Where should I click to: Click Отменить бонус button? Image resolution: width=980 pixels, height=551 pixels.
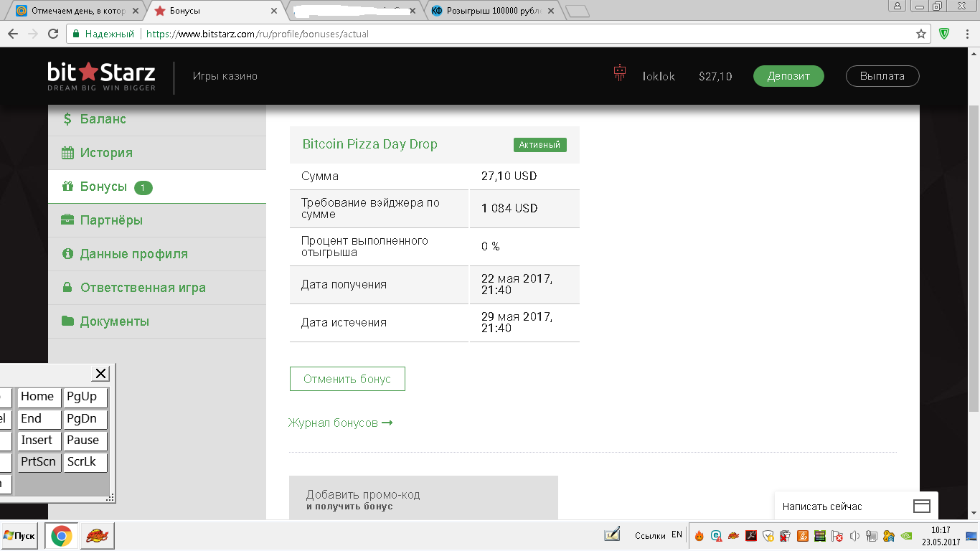click(x=347, y=379)
